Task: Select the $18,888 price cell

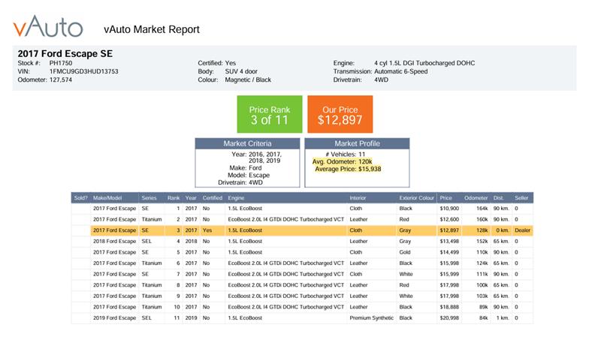Action: pos(449,307)
